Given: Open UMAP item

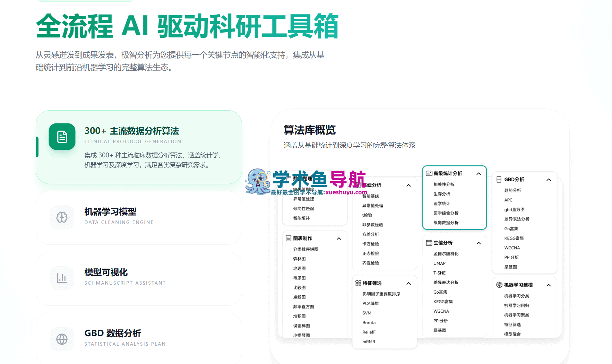Looking at the screenshot, I should click(439, 263).
